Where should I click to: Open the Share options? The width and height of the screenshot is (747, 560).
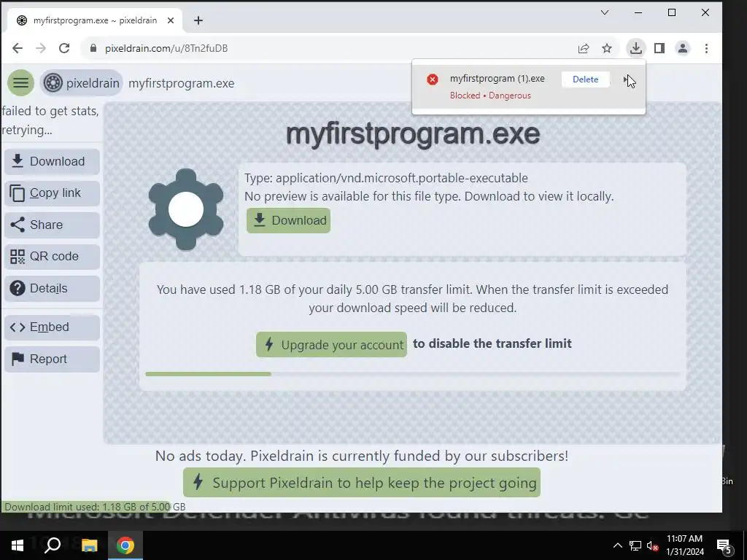(53, 225)
